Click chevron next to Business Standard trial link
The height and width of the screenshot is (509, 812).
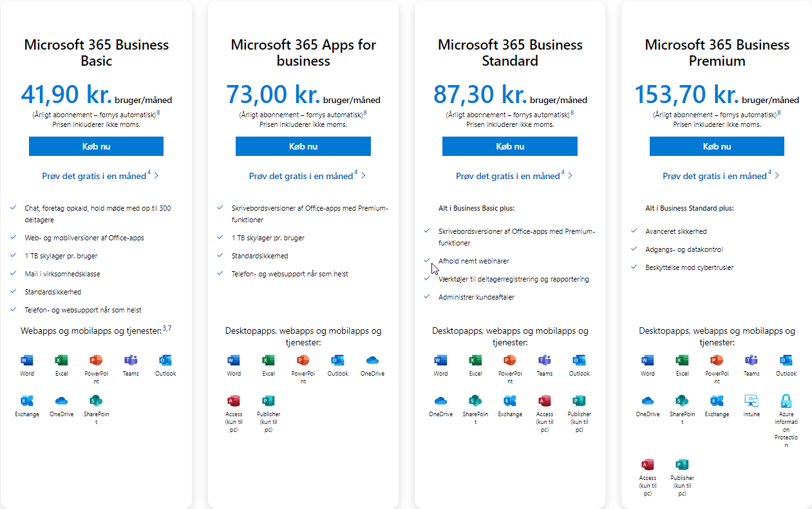pos(570,175)
